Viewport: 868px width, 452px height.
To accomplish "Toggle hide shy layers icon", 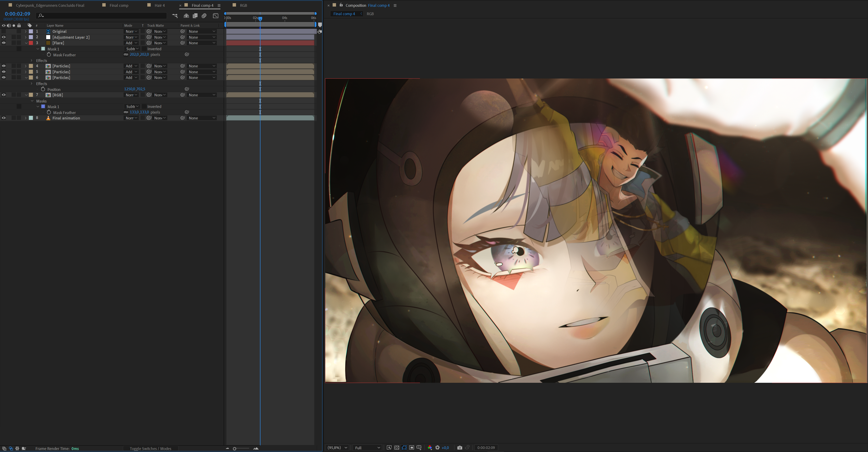I will pos(186,15).
